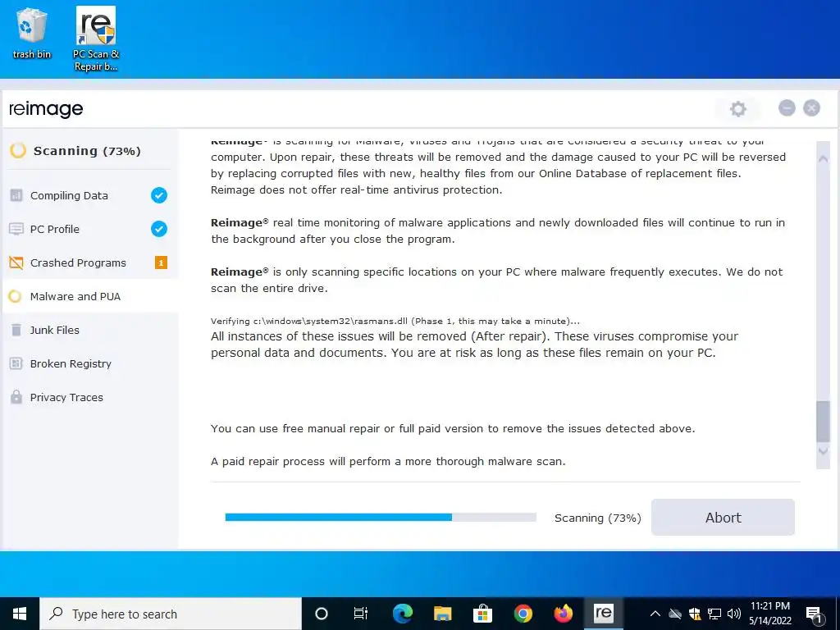The width and height of the screenshot is (840, 630).
Task: Open the volume speaker tray icon
Action: tap(734, 614)
